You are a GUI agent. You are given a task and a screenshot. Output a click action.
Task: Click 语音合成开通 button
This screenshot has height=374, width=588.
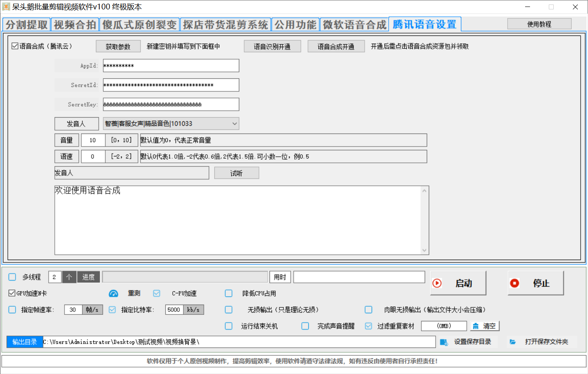pos(336,47)
